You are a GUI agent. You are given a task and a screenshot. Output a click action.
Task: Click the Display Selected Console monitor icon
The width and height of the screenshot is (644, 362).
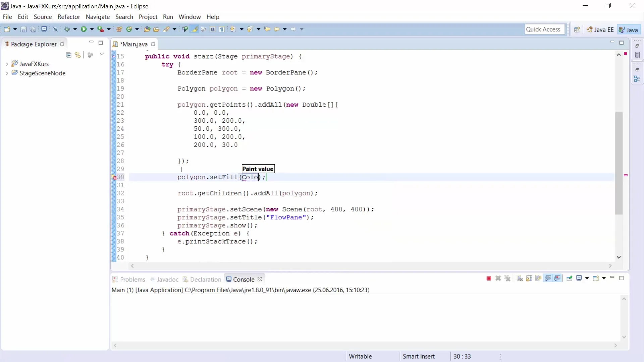[579, 278]
